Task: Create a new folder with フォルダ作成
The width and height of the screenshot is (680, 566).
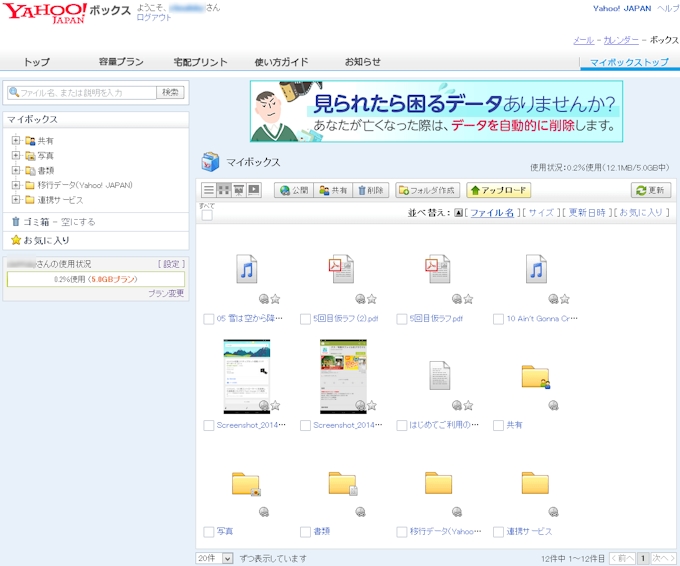Action: pyautogui.click(x=427, y=190)
